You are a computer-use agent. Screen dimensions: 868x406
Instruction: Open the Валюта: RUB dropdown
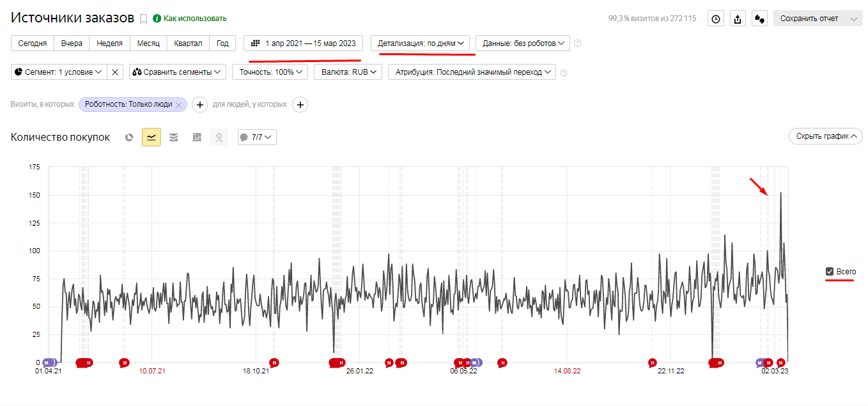(348, 72)
